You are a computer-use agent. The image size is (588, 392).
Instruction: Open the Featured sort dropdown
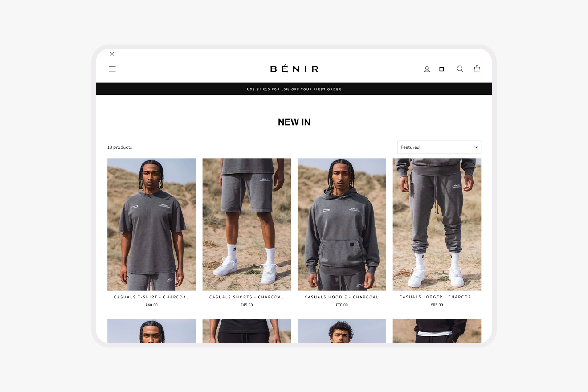[x=439, y=147]
